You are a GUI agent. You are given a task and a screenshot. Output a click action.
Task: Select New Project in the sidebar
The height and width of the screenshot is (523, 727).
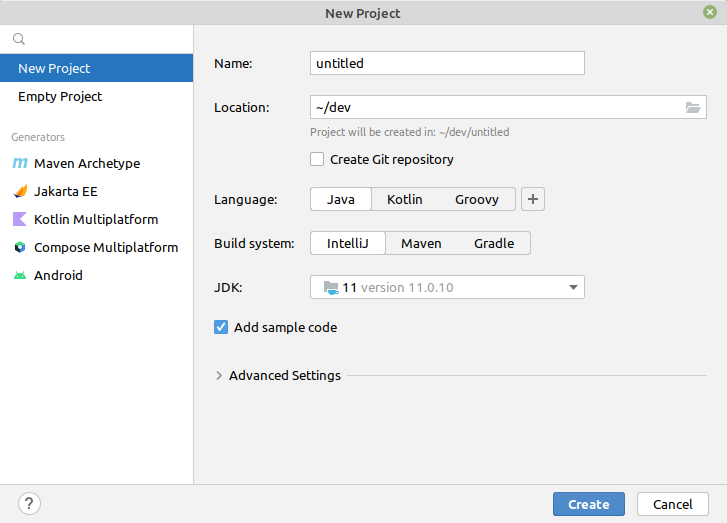pyautogui.click(x=96, y=68)
